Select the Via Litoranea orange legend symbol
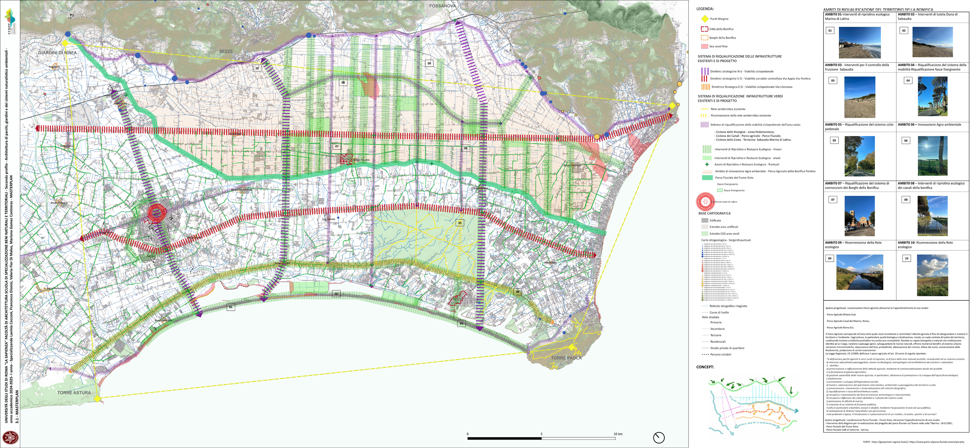The width and height of the screenshot is (980, 448). [705, 87]
